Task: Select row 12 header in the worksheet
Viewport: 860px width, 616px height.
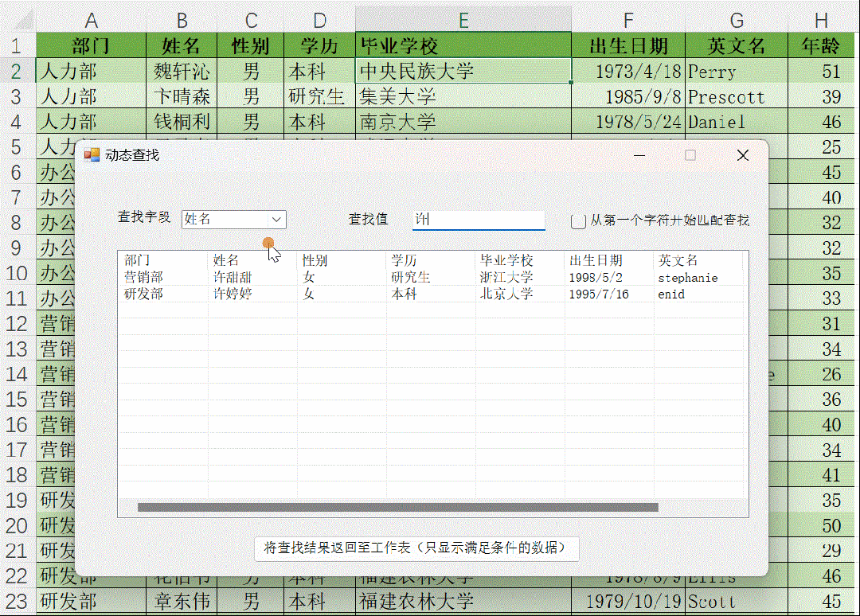Action: point(17,324)
